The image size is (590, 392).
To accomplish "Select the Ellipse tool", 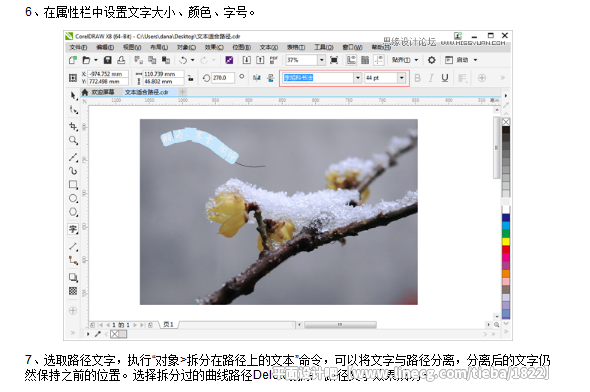I will pyautogui.click(x=73, y=198).
